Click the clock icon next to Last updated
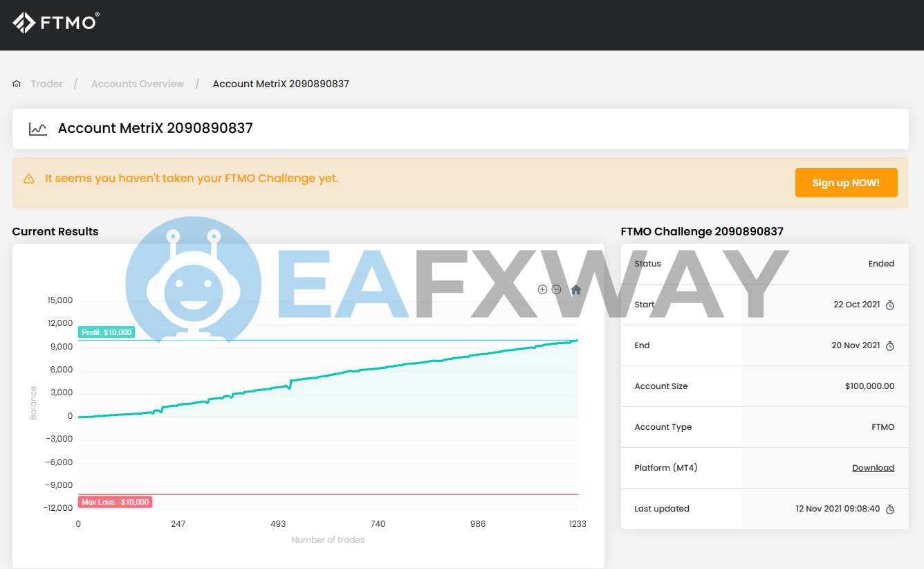The width and height of the screenshot is (924, 569). point(890,509)
